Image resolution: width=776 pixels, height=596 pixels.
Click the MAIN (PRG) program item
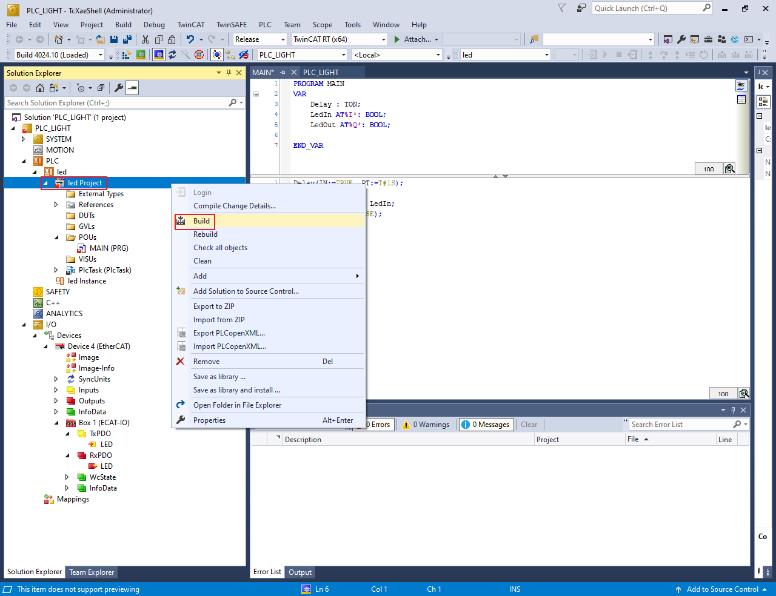click(110, 248)
